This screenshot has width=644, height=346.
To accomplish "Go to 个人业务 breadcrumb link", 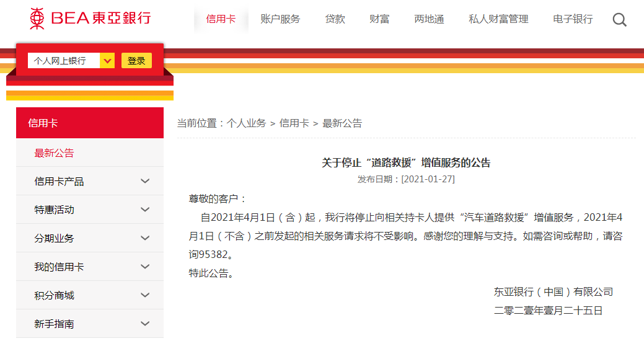I will [x=247, y=123].
